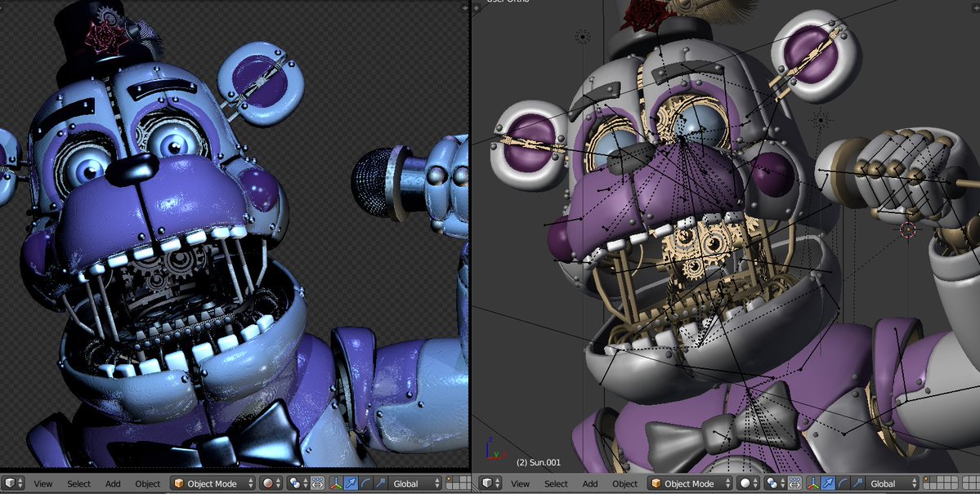This screenshot has height=494, width=980.
Task: Toggle 3D manipulator widget in solid viewport
Action: (812, 483)
